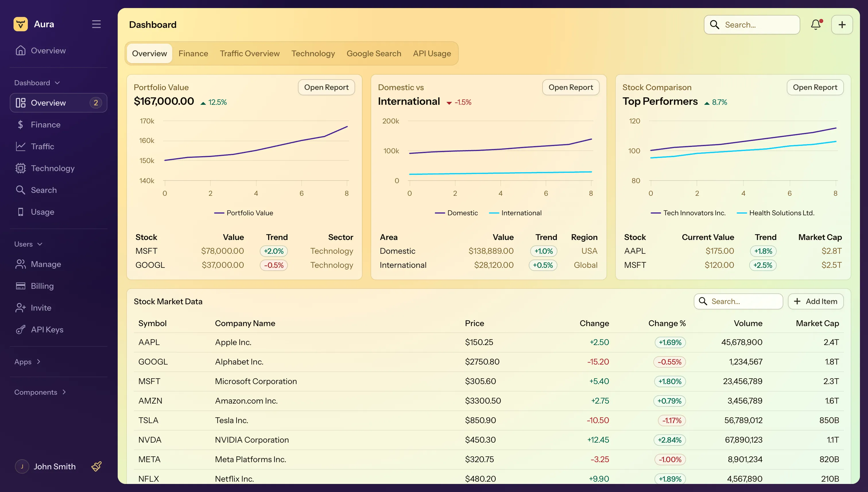The width and height of the screenshot is (868, 492).
Task: Open the Invite user-plus icon item
Action: 21,308
